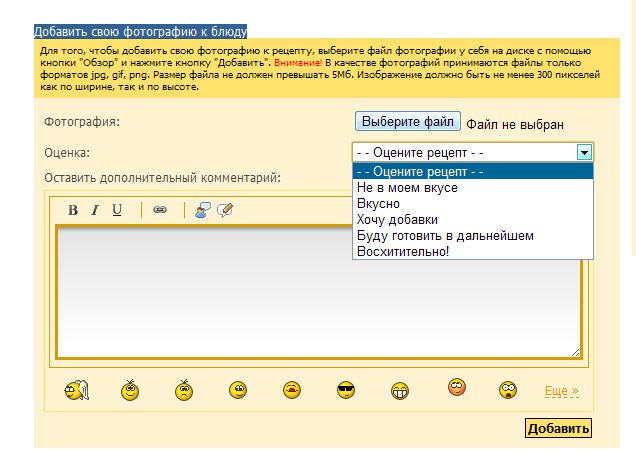Insert the toothy grin emoticon
The height and width of the screenshot is (458, 636).
[x=400, y=390]
